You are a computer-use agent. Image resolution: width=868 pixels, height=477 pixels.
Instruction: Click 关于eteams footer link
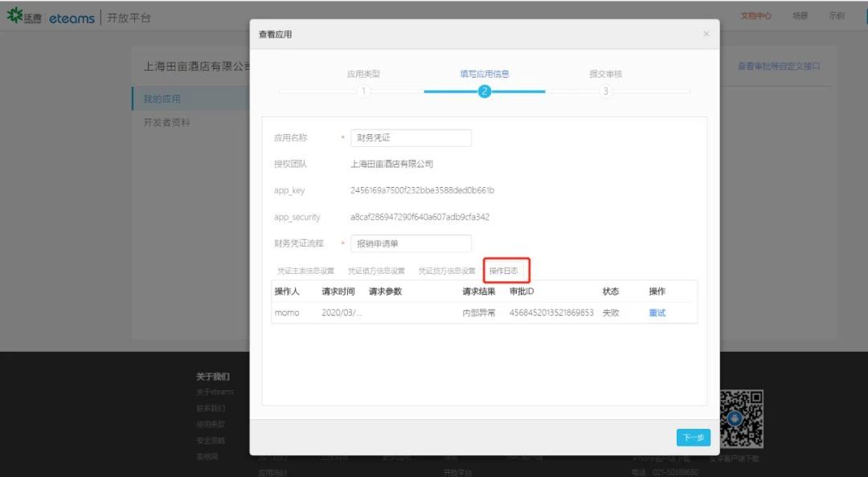pyautogui.click(x=215, y=392)
